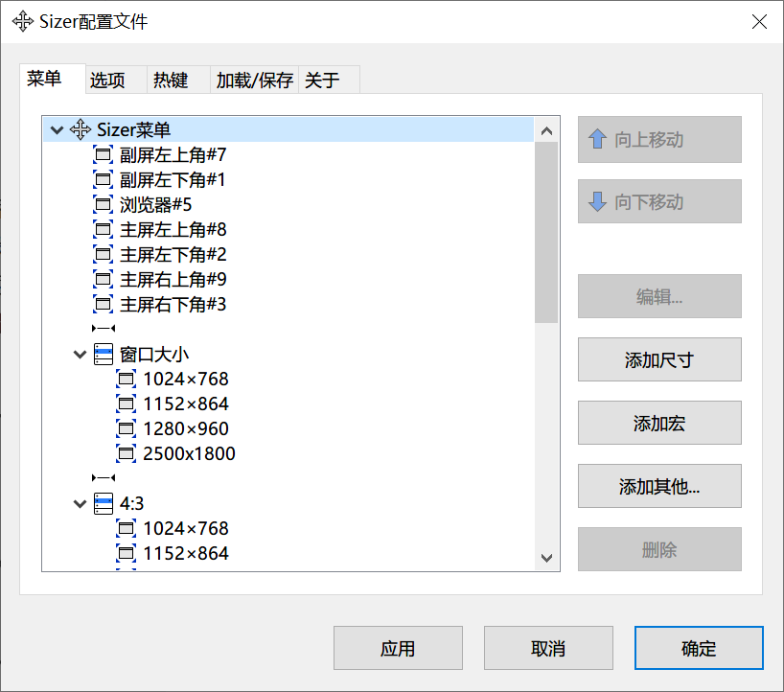Image resolution: width=784 pixels, height=692 pixels.
Task: Collapse the 4:3 submenu
Action: pos(80,503)
